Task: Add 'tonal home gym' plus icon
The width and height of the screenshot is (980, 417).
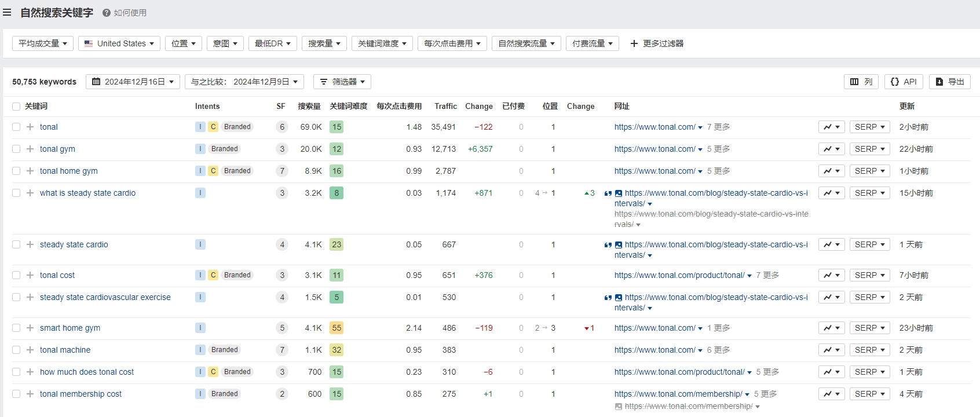Action: (30, 171)
